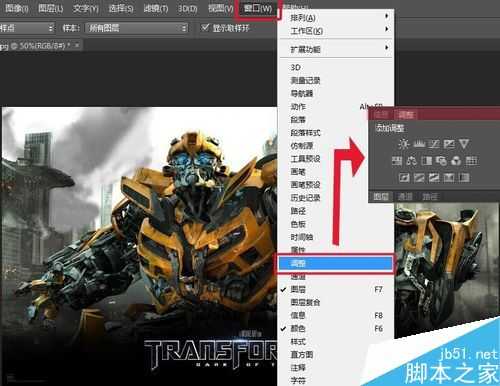This screenshot has width=500, height=386.
Task: Toggle the checked 图层 panel entry
Action: [x=336, y=289]
